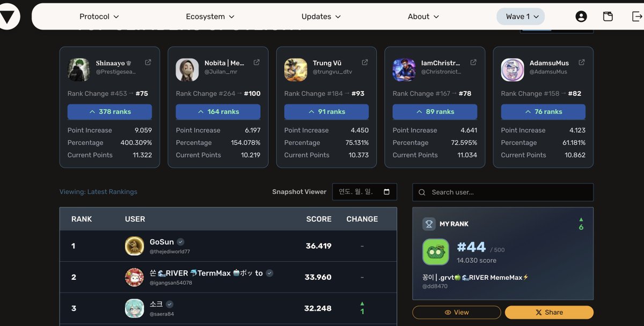Screen dimensions: 644x326
Task: Click score 33.960 in row 2
Action: click(318, 277)
